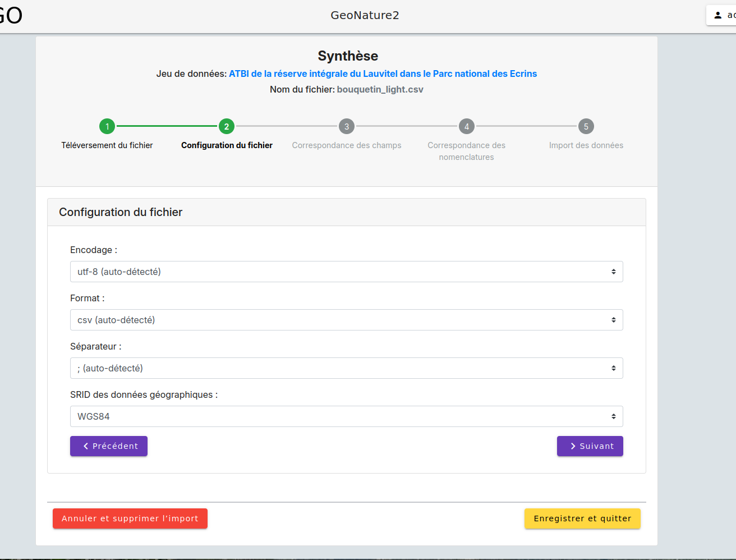This screenshot has height=560, width=736.
Task: Click the Configuration du fichier card header
Action: 346,212
